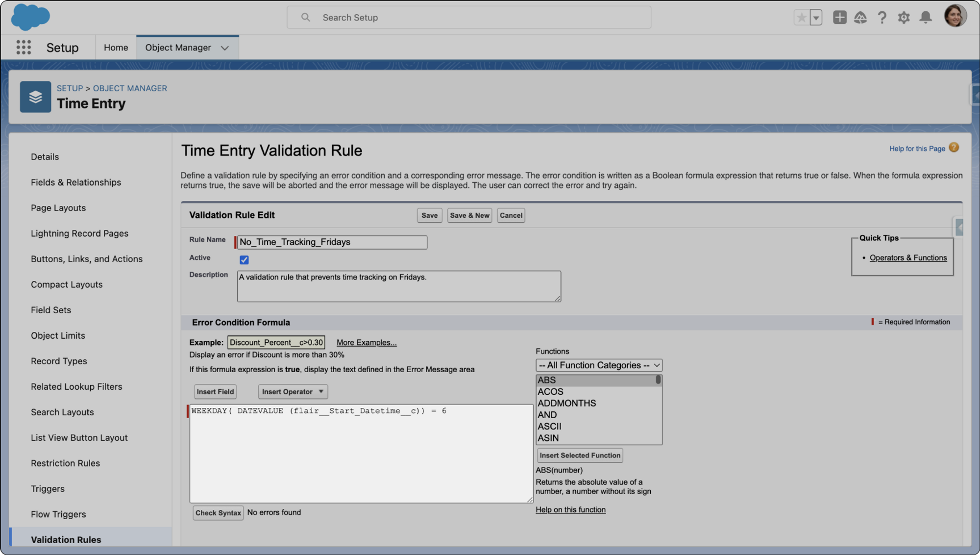Open the setup gear icon
Image resolution: width=980 pixels, height=555 pixels.
coord(904,18)
